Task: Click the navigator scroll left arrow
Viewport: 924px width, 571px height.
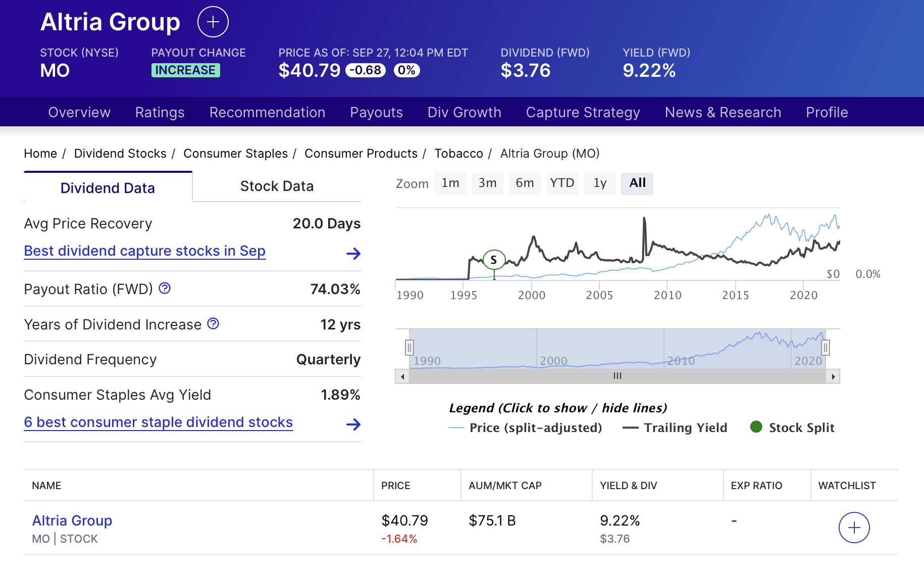Action: click(402, 376)
